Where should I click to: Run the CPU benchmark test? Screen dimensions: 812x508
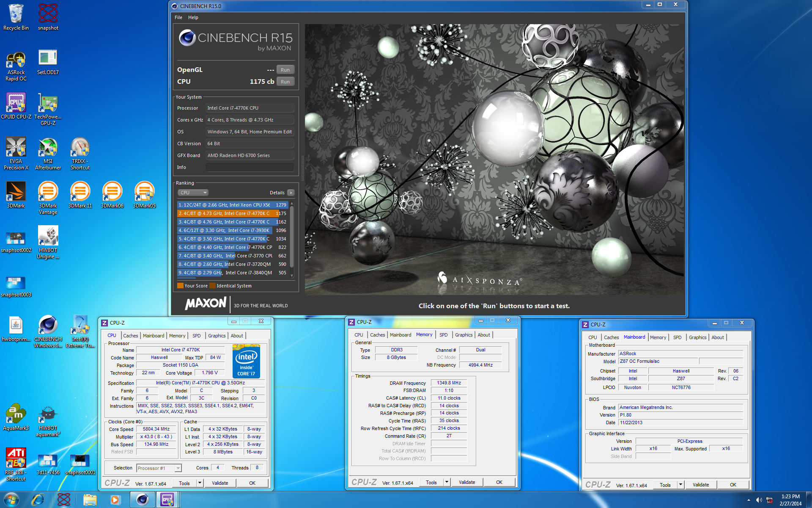[x=285, y=82]
